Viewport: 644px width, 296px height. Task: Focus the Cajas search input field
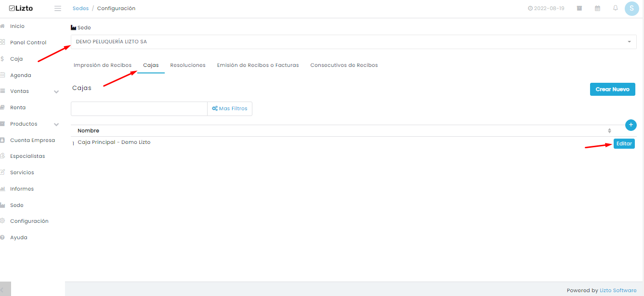pos(139,109)
